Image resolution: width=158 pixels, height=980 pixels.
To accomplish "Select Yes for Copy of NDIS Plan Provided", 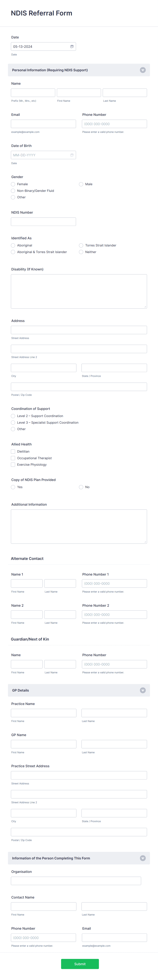I will pos(13,487).
